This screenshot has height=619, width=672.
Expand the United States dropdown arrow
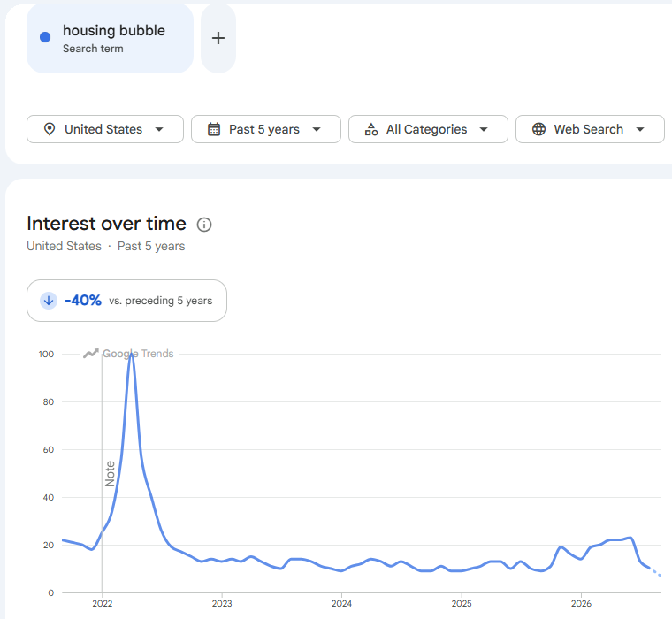pos(159,129)
